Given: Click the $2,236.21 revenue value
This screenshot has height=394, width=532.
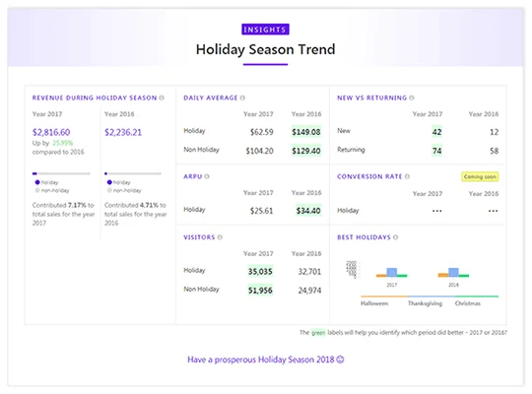Looking at the screenshot, I should (x=123, y=132).
